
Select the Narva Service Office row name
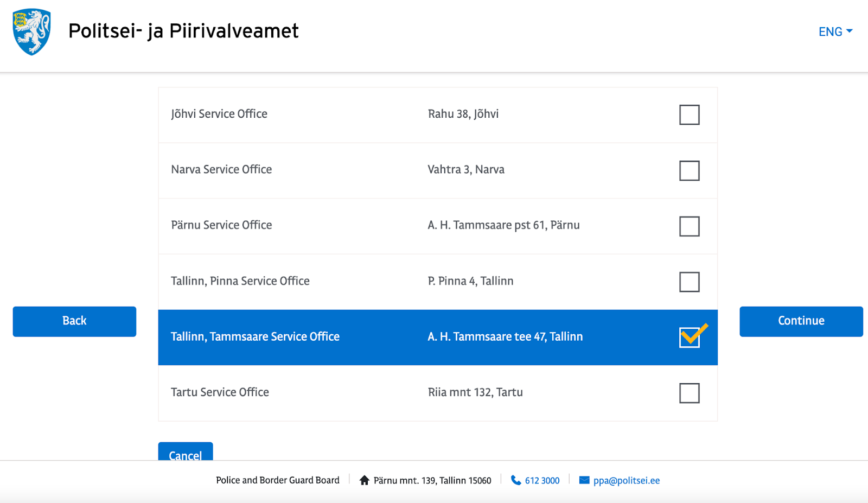point(221,170)
